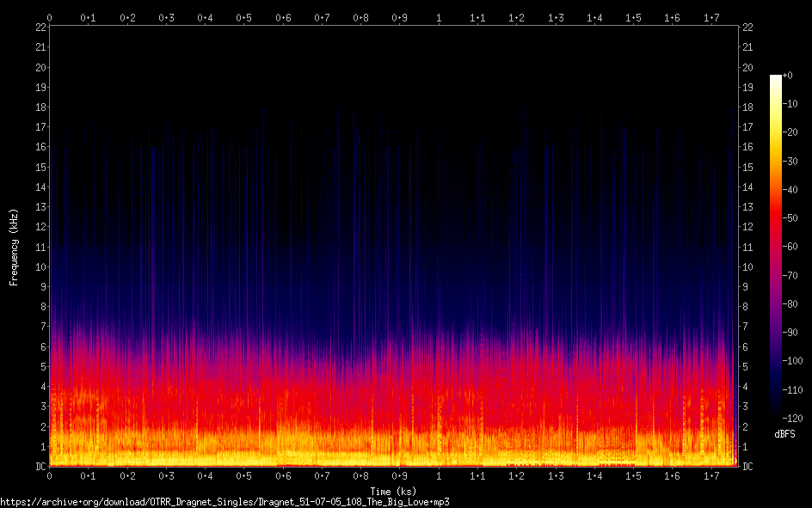Select the 1.7 marker on the bottom time axis
The image size is (812, 508).
point(711,475)
